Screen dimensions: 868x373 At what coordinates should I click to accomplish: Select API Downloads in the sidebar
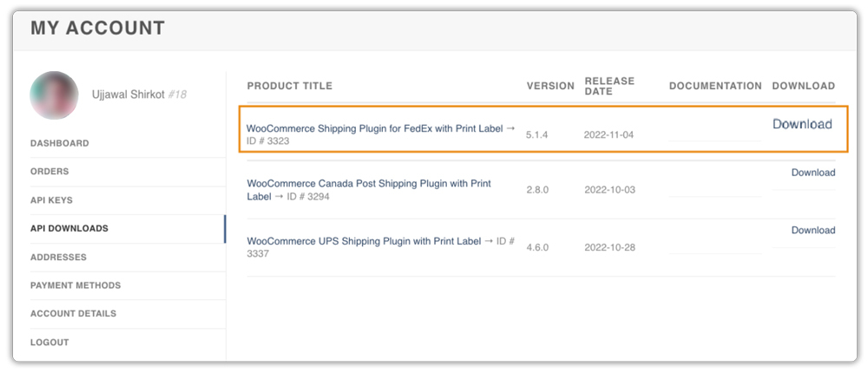69,229
